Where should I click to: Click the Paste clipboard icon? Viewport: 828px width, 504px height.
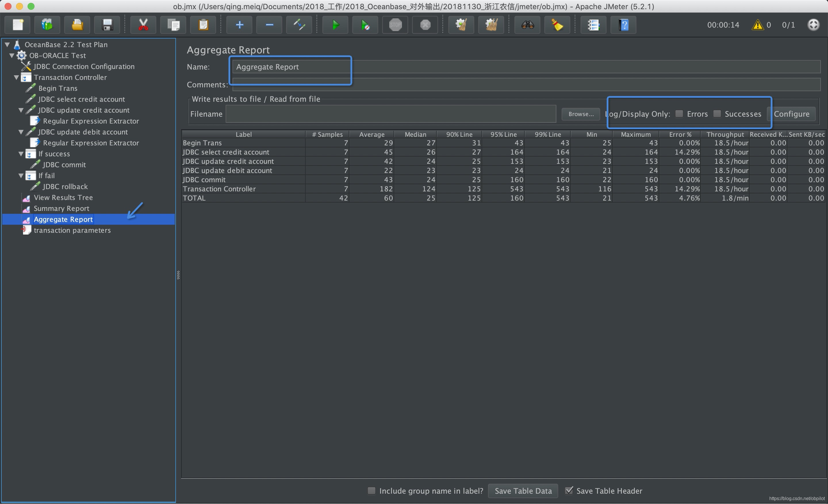pyautogui.click(x=203, y=25)
